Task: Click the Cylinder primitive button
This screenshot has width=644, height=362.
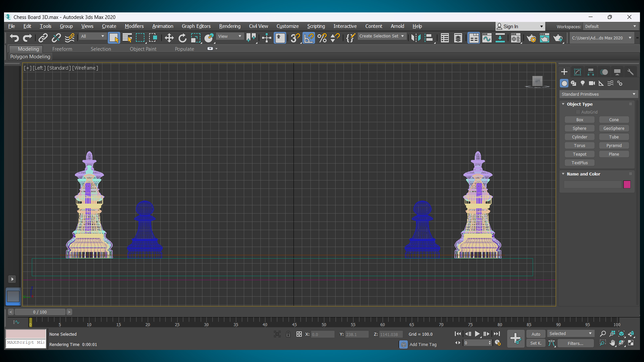Action: [x=579, y=137]
